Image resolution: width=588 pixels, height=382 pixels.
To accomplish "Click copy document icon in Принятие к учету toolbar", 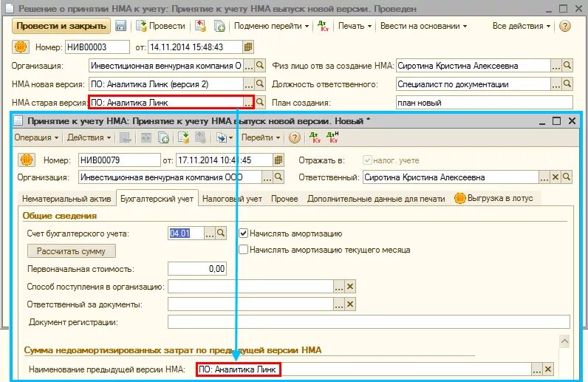I will coord(163,137).
